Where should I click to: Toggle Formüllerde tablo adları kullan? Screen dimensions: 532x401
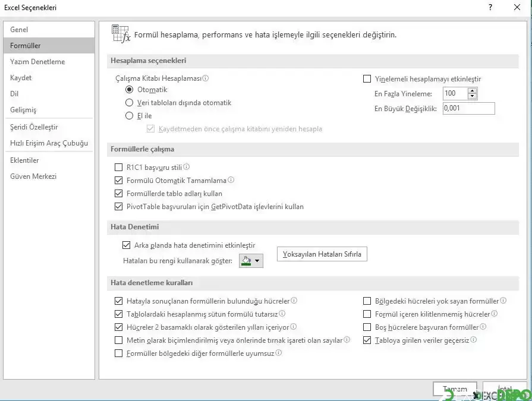(x=118, y=194)
